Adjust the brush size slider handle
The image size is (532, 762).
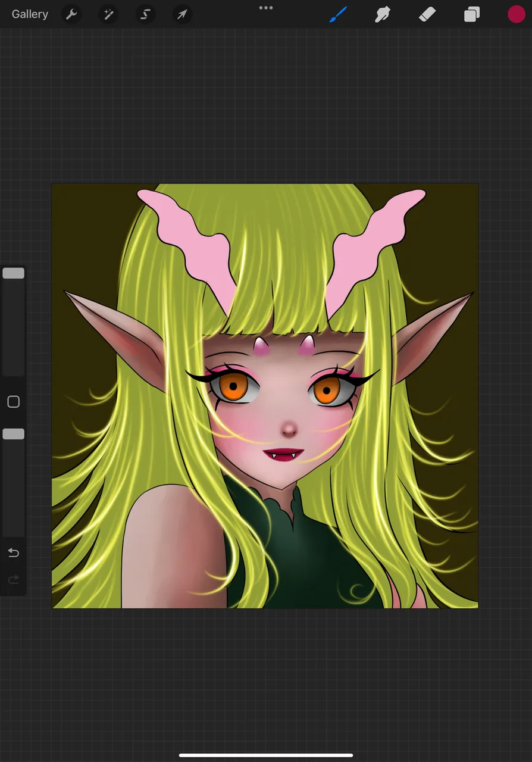(13, 273)
